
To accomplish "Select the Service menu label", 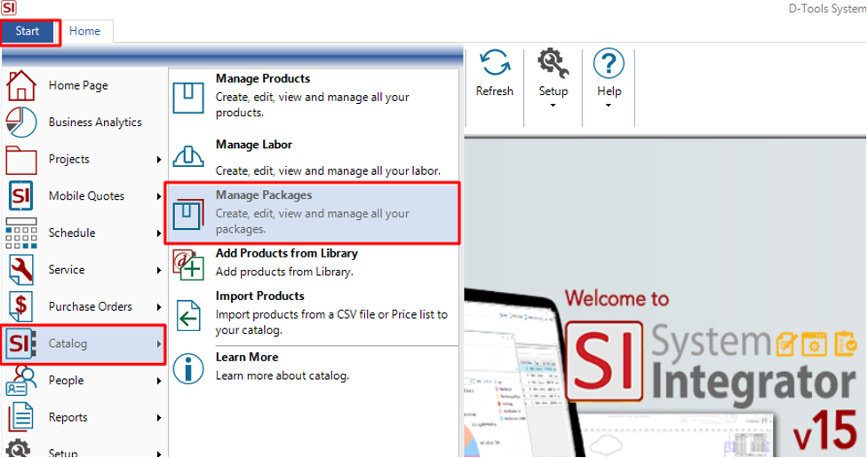I will click(67, 270).
